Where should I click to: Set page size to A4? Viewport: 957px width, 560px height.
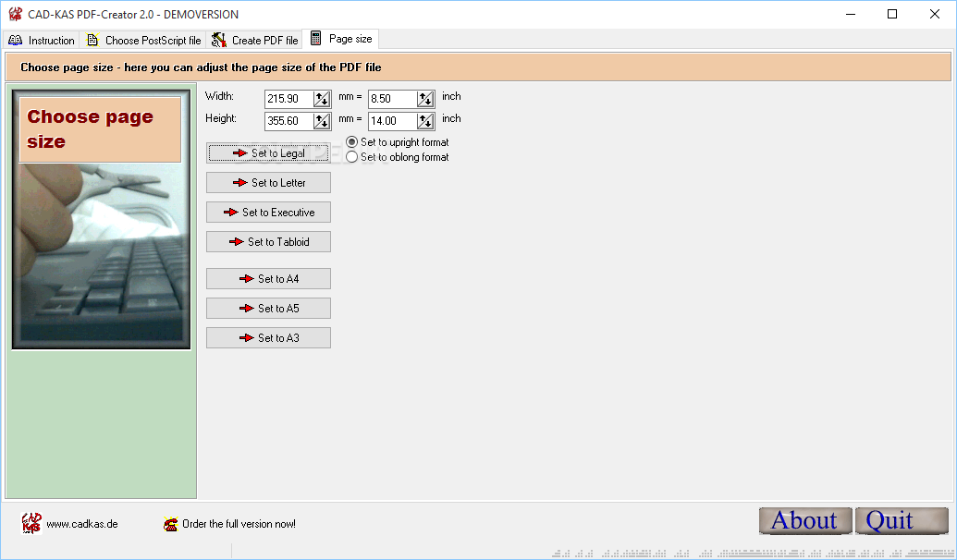pos(268,279)
